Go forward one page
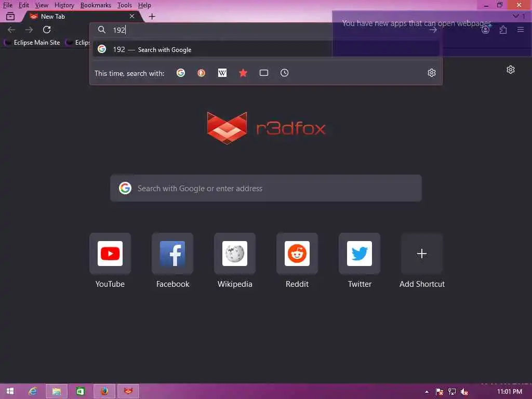 (29, 30)
